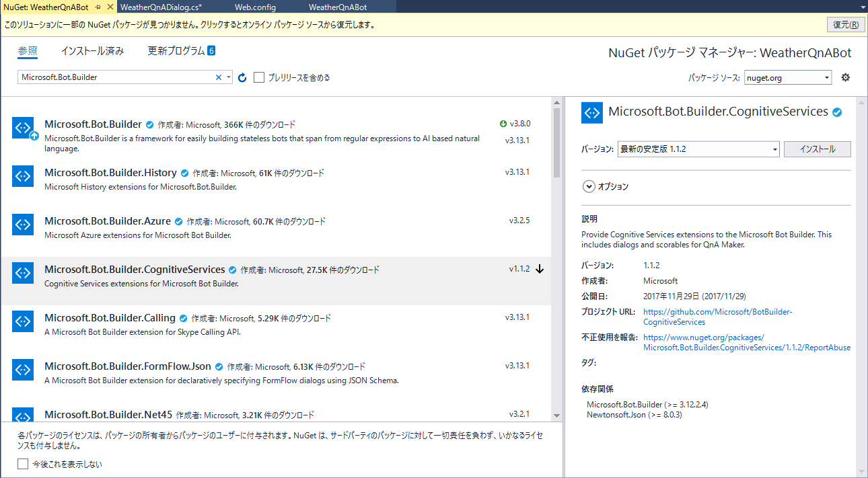Select the Microsoft.Bot.Builder.FormFlow.Json package title
The width and height of the screenshot is (868, 478).
[x=128, y=366]
